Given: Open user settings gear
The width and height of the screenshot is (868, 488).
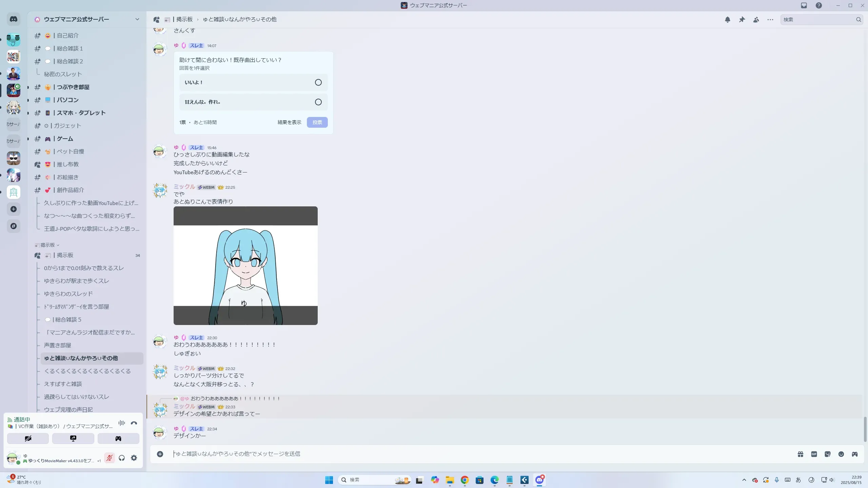Looking at the screenshot, I should click(x=134, y=458).
